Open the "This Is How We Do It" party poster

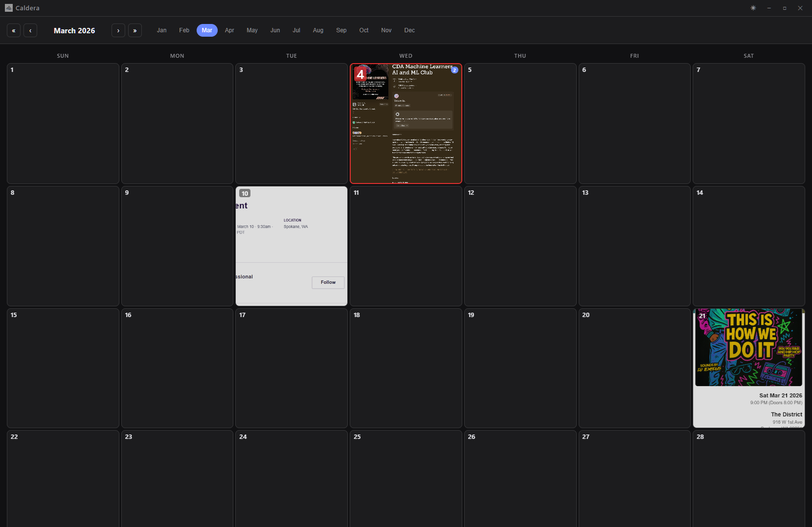(x=748, y=347)
